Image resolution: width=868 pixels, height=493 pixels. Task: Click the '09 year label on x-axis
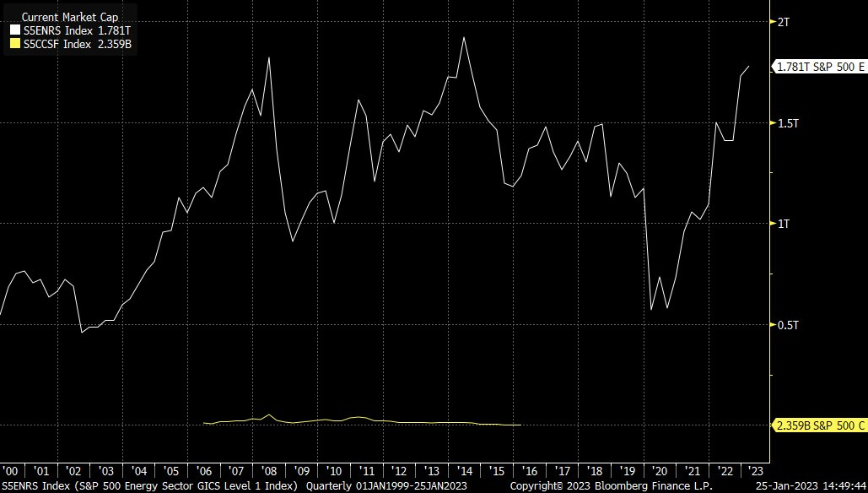pyautogui.click(x=302, y=471)
